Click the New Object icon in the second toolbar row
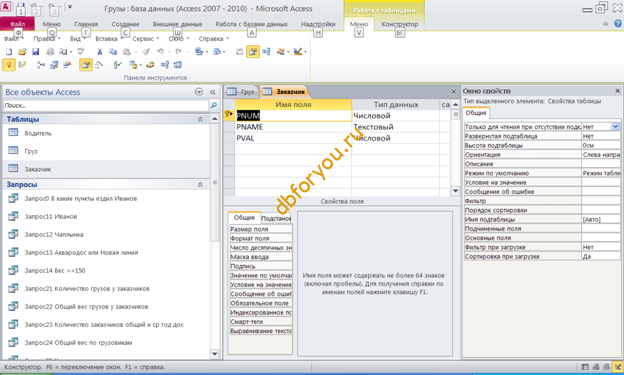Screen dimensions: 624x375 (x=133, y=64)
